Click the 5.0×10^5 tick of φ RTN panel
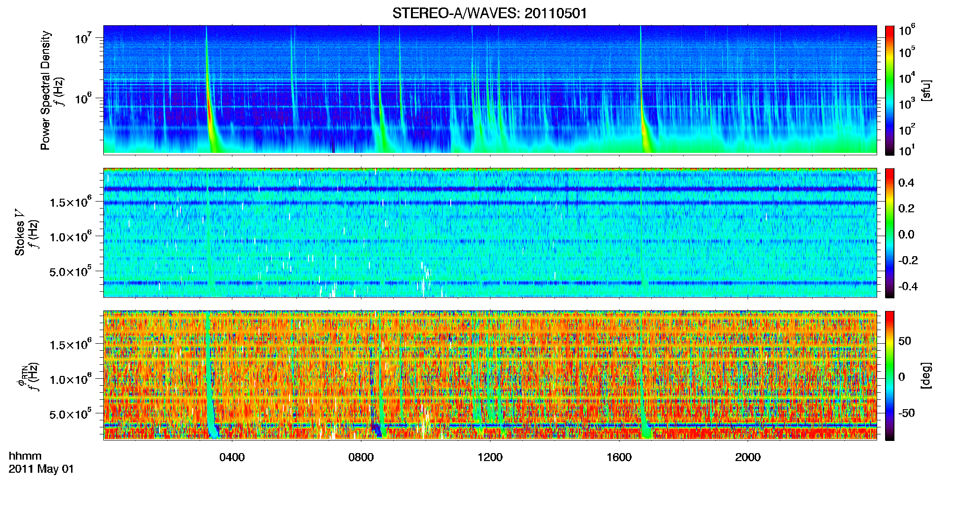 pyautogui.click(x=71, y=414)
